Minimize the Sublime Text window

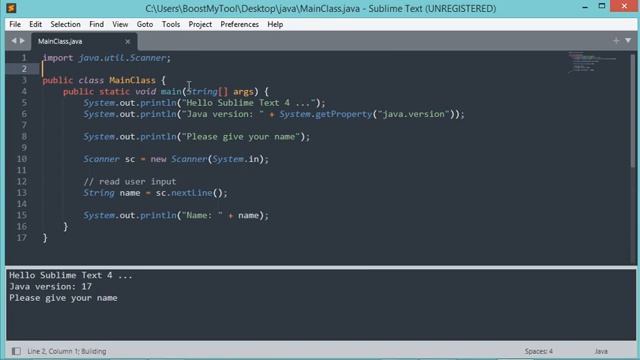point(585,7)
